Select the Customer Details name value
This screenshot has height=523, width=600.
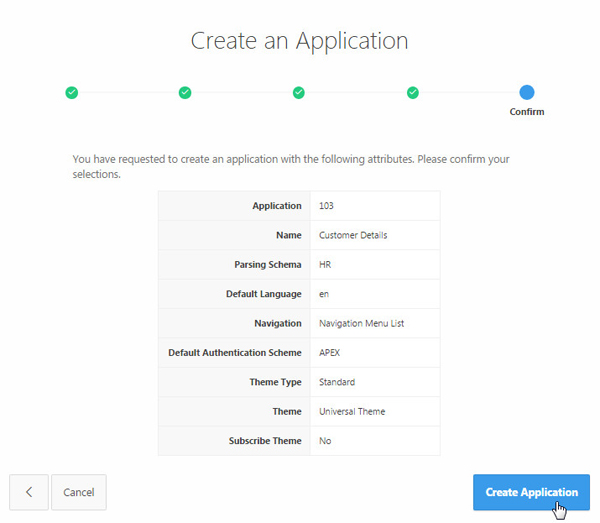[353, 235]
